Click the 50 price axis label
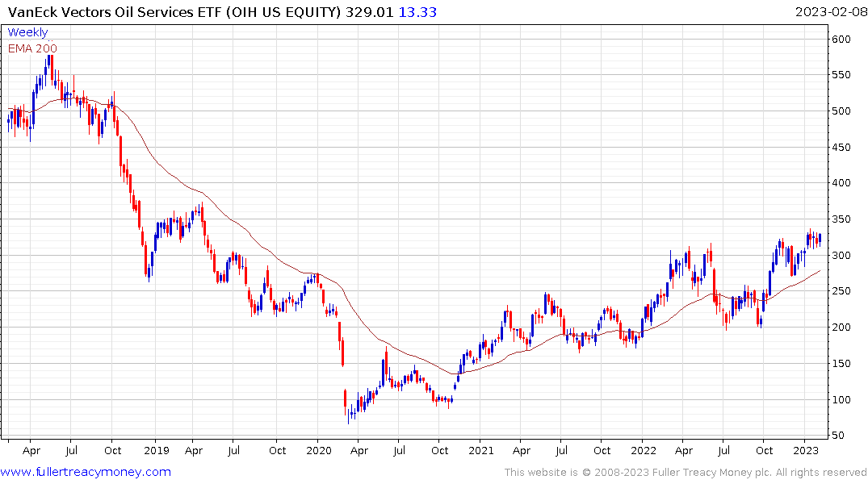This screenshot has height=484, width=868. coord(838,436)
